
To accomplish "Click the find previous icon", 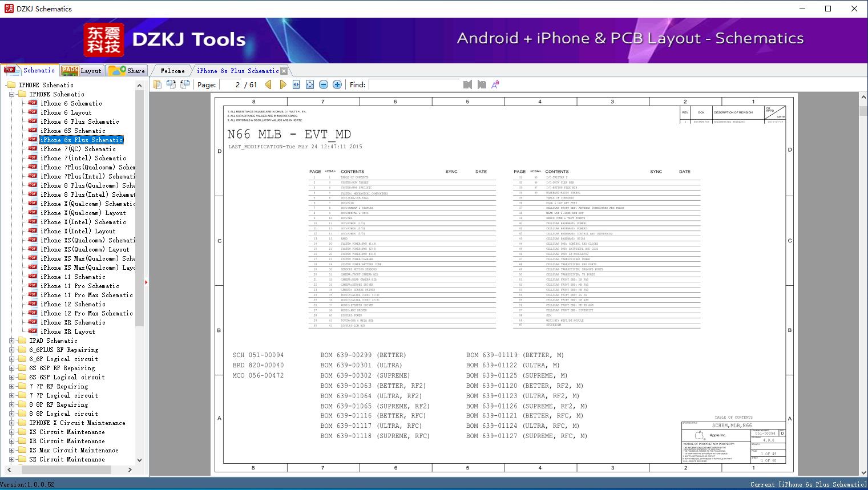I will pyautogui.click(x=467, y=84).
